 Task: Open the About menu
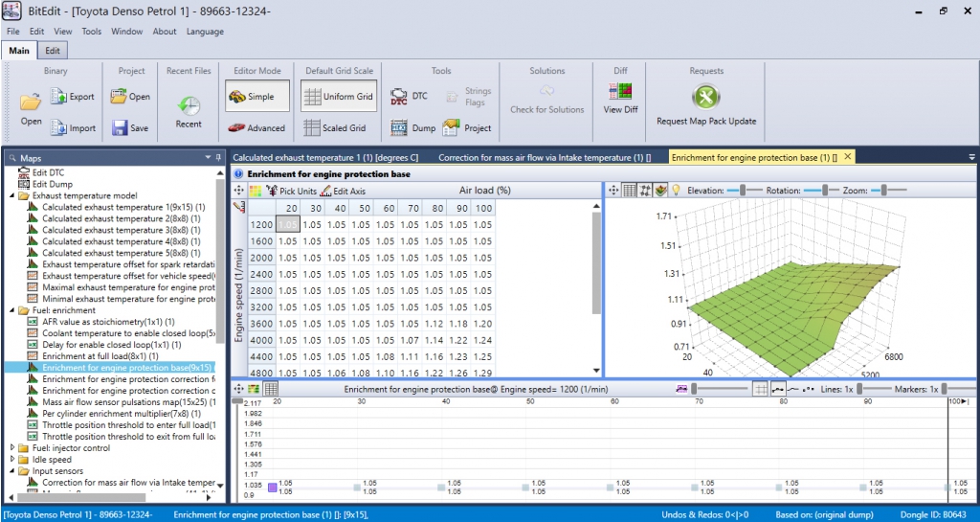165,32
